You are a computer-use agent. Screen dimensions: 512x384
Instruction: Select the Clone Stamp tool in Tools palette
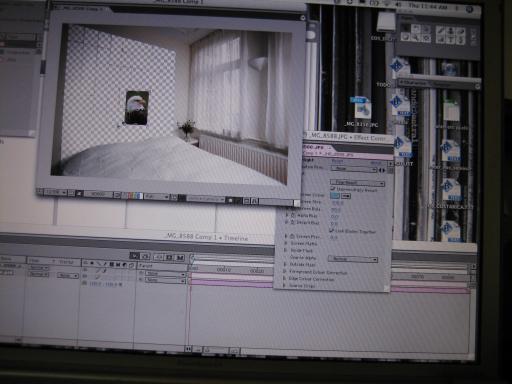tap(451, 31)
